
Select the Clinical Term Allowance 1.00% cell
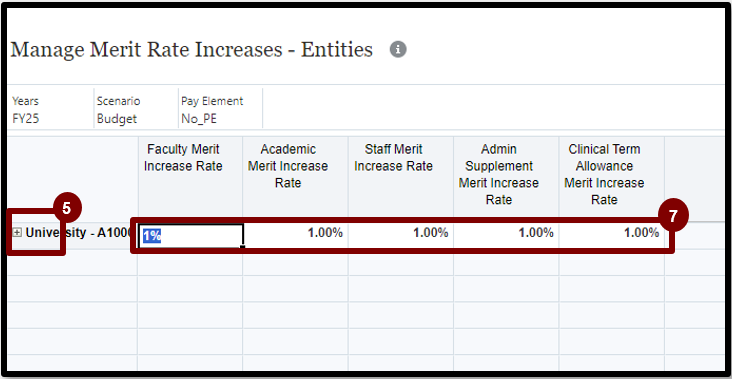612,236
